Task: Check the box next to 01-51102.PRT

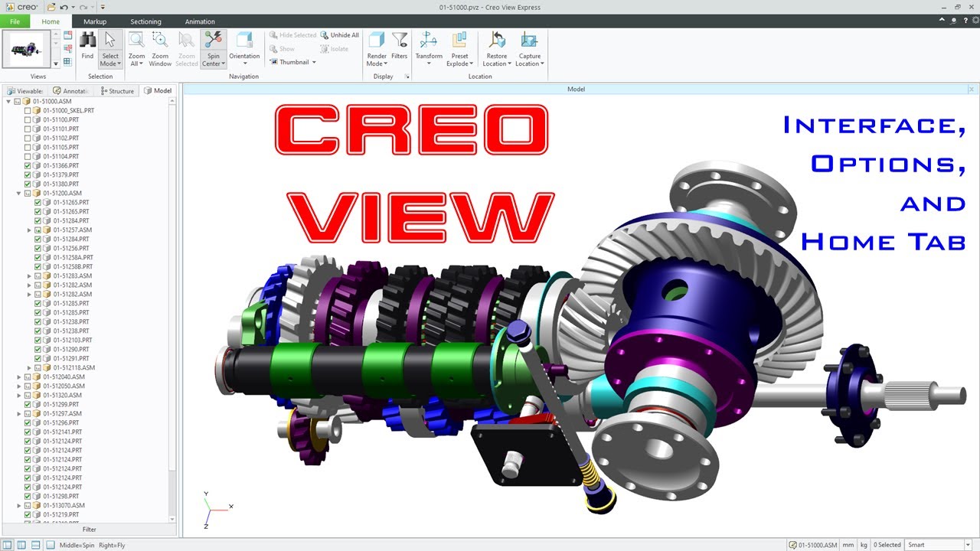Action: tap(28, 138)
